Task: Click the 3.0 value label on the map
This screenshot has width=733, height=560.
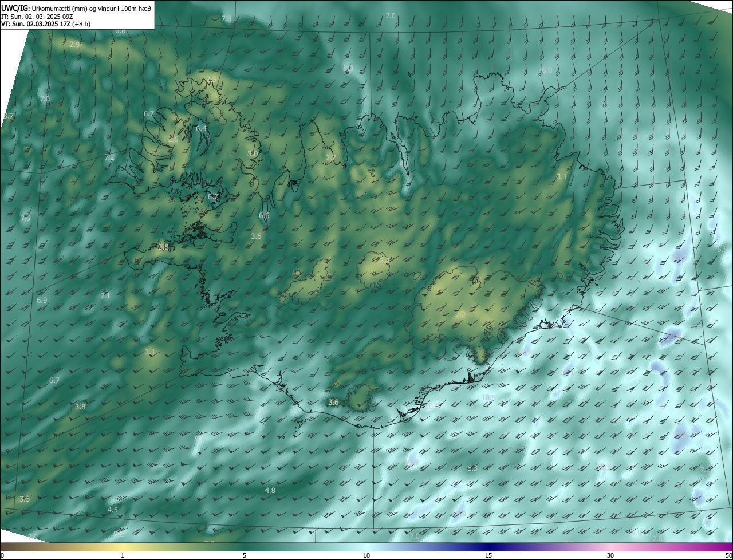Action: 253,153
